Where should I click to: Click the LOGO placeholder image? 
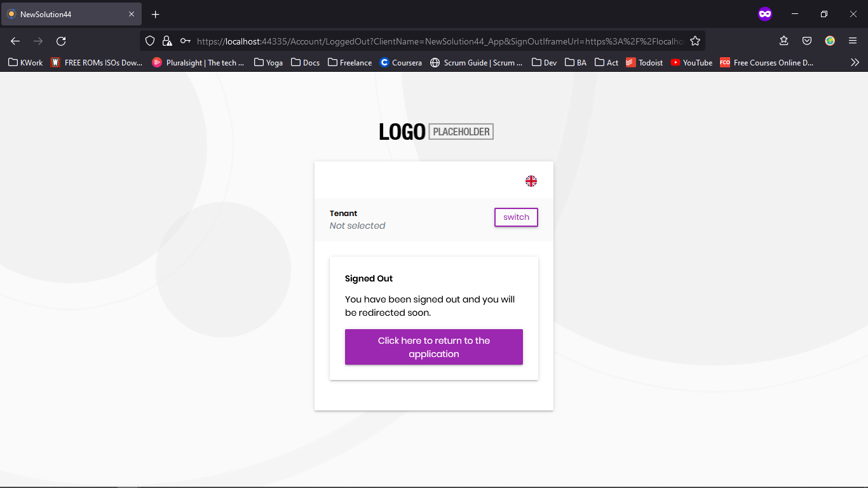tap(436, 132)
